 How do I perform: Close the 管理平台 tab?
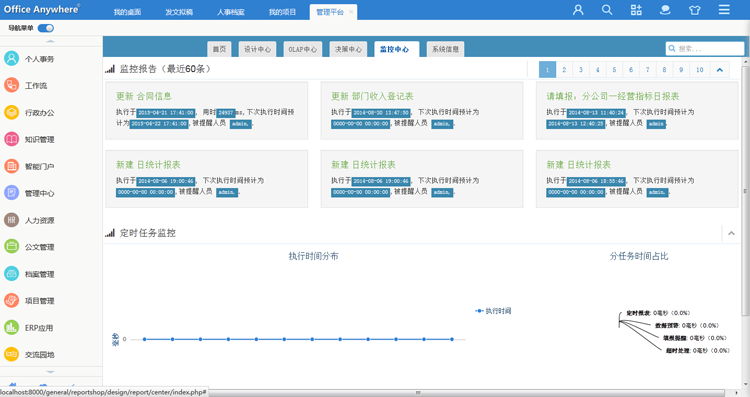tap(351, 12)
